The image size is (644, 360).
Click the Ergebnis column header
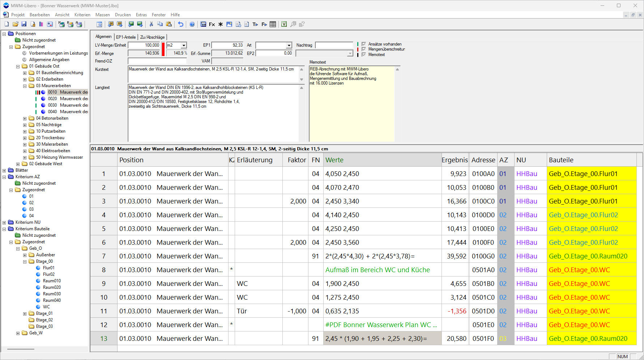click(455, 160)
